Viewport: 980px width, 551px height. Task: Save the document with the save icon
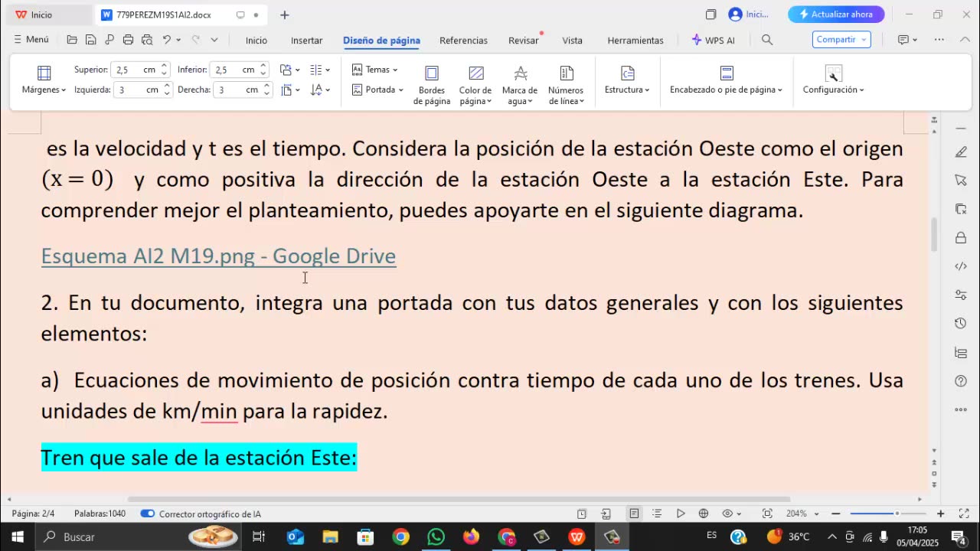coord(90,40)
